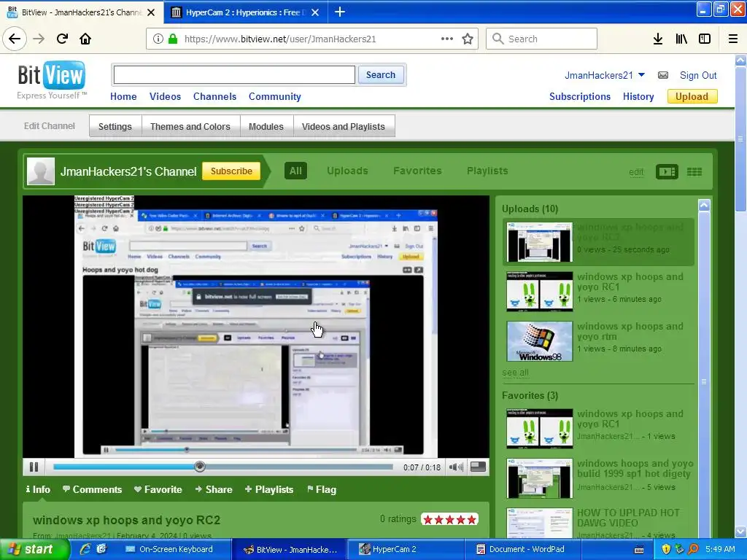This screenshot has height=560, width=747.
Task: Open Windows98 logo thumbnail video
Action: [540, 341]
